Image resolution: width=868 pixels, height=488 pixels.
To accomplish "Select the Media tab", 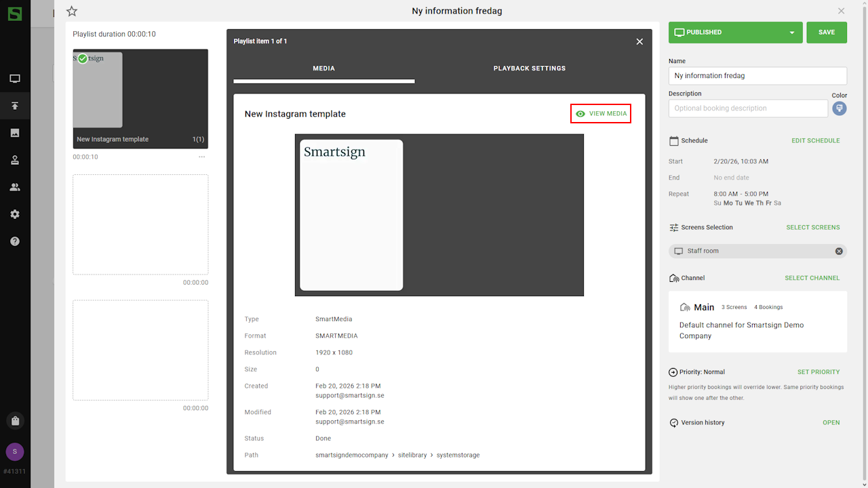I will pyautogui.click(x=323, y=68).
